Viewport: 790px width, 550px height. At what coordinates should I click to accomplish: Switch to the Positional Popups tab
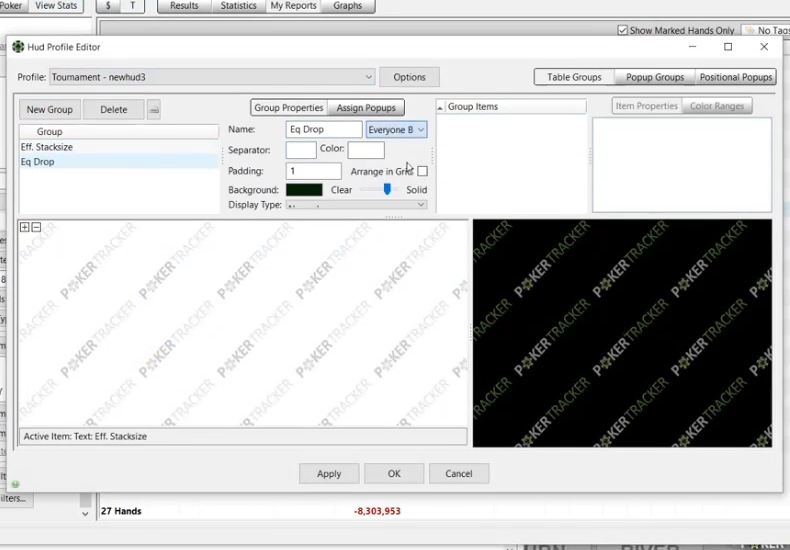pos(736,77)
